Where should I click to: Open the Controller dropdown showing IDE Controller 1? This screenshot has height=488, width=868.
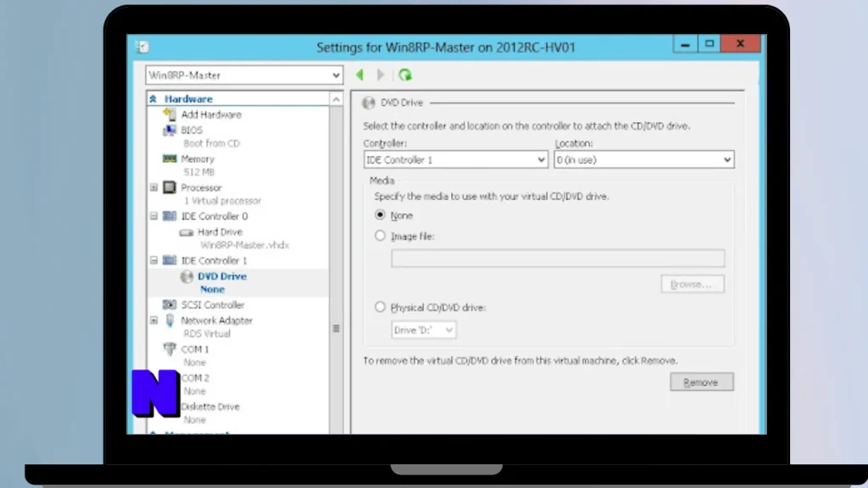tap(455, 160)
